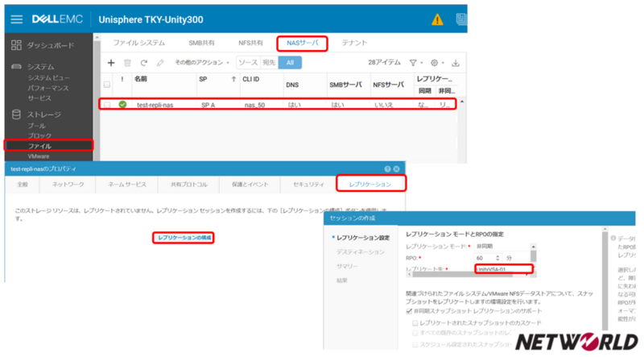Open the hamburger navigation menu
Screen dimensions: 644x357
click(16, 19)
